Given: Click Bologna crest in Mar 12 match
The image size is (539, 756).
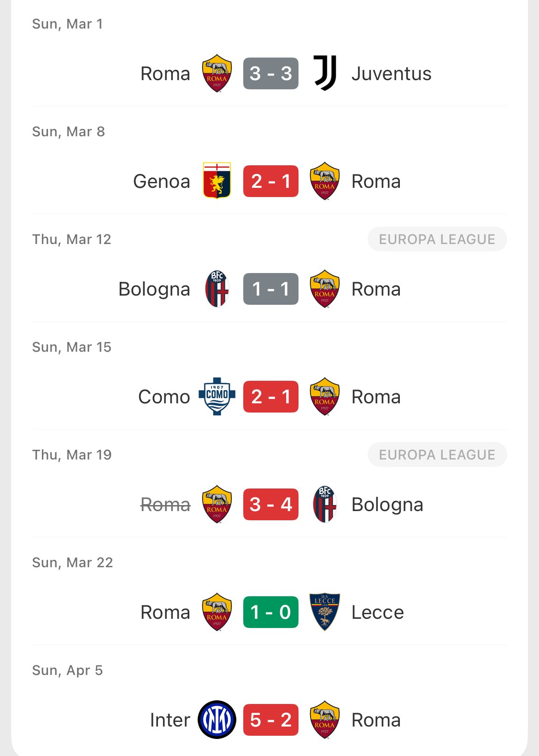Looking at the screenshot, I should (217, 289).
